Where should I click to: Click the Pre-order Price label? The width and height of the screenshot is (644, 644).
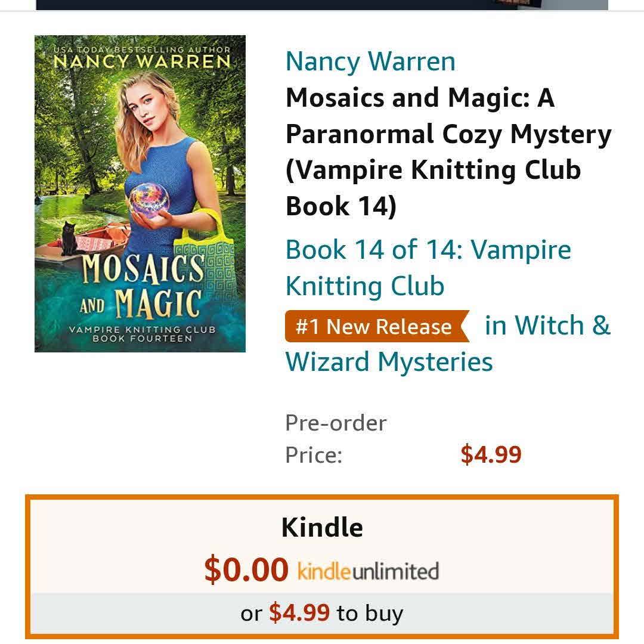336,439
